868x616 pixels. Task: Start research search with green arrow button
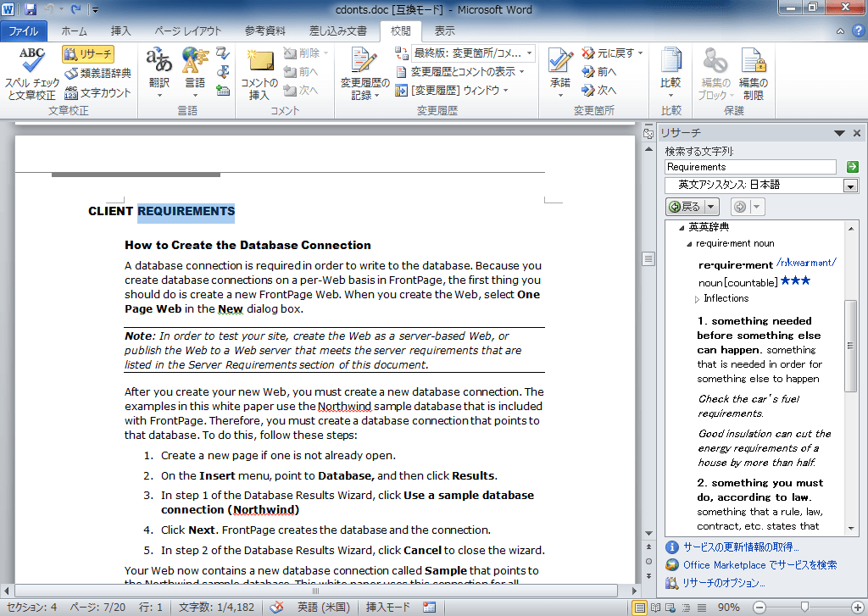(853, 167)
